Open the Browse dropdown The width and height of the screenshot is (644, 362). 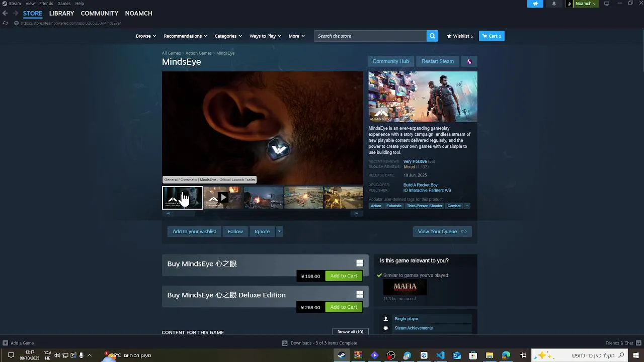tap(146, 36)
